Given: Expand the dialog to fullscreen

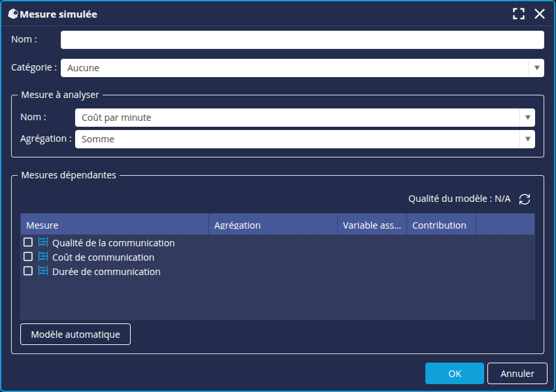Looking at the screenshot, I should point(519,13).
